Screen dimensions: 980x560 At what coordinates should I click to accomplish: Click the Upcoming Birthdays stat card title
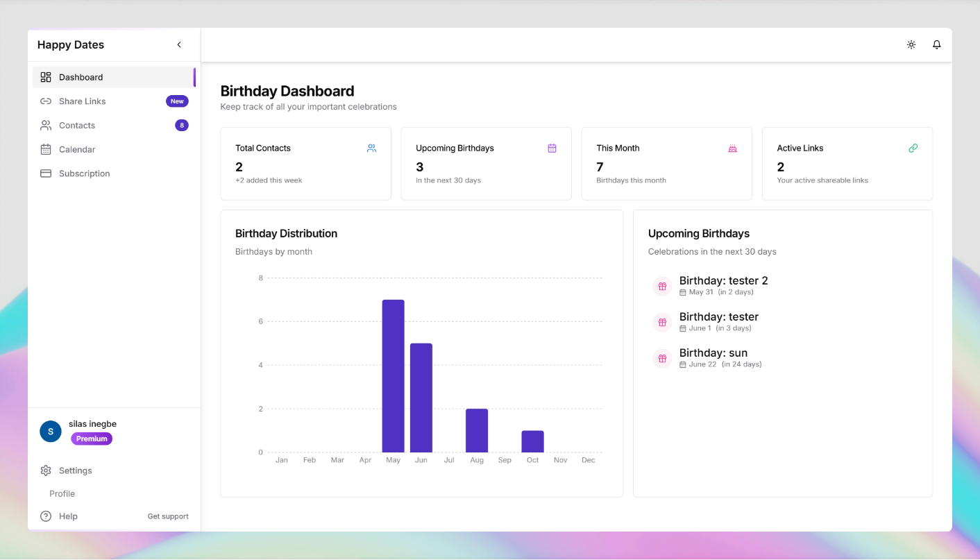455,148
